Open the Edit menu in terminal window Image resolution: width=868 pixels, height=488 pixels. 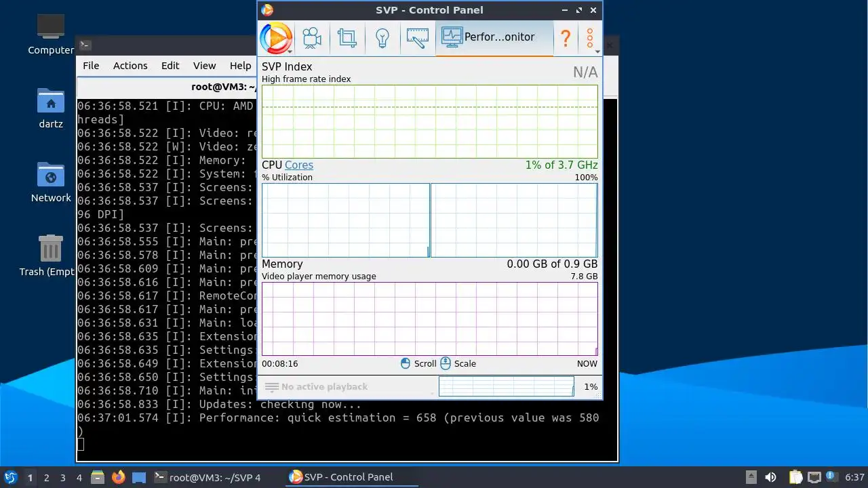170,66
